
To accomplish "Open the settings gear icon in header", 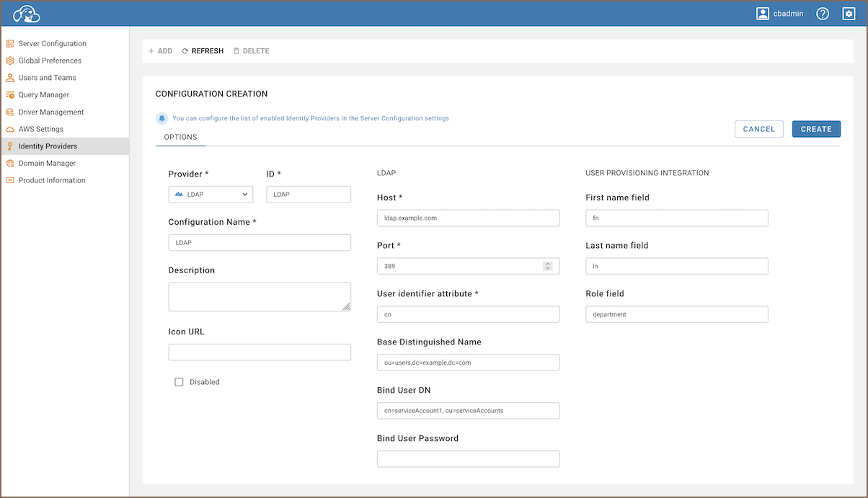I will point(849,14).
